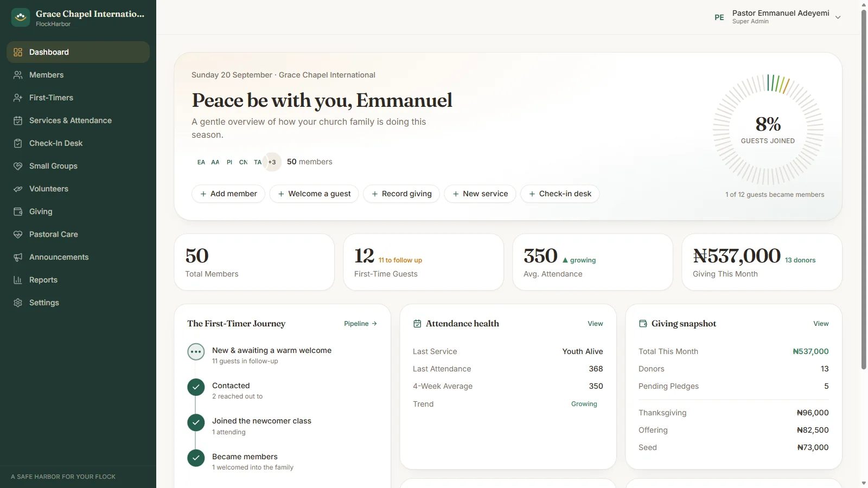Click View link in Attendance health card

(595, 324)
